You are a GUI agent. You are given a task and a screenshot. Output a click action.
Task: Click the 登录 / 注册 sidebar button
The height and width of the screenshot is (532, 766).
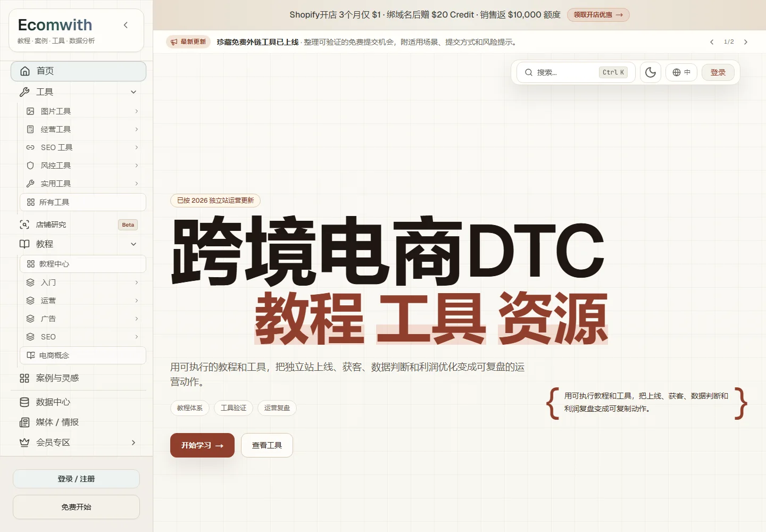click(x=77, y=479)
